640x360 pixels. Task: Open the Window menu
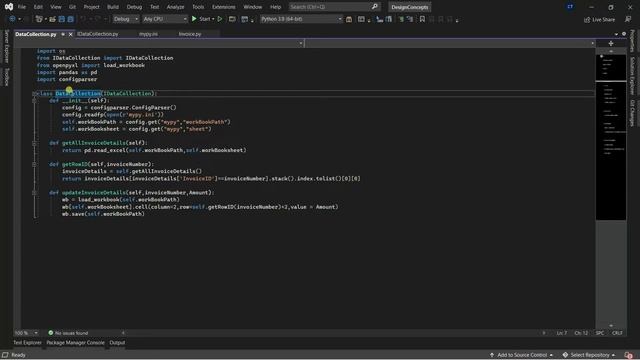coord(252,7)
